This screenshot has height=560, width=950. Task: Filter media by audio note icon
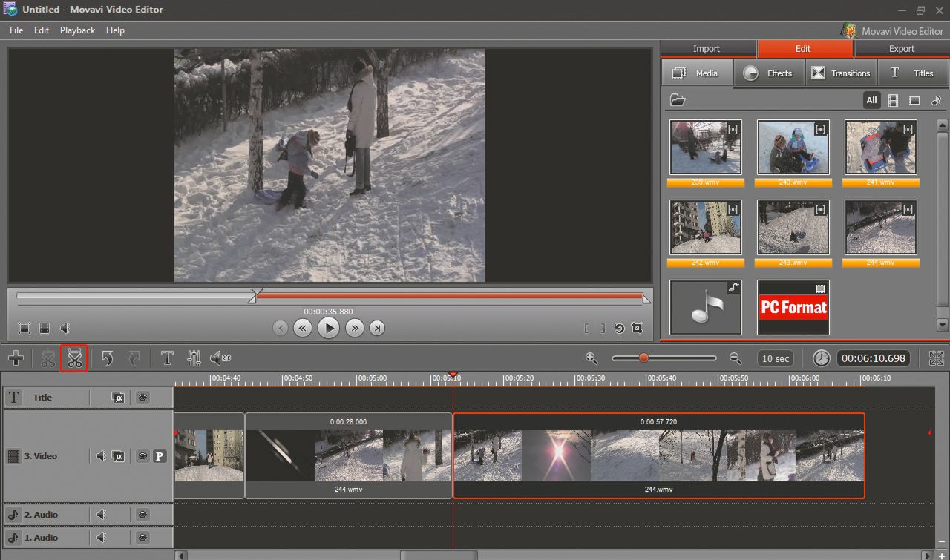coord(936,100)
